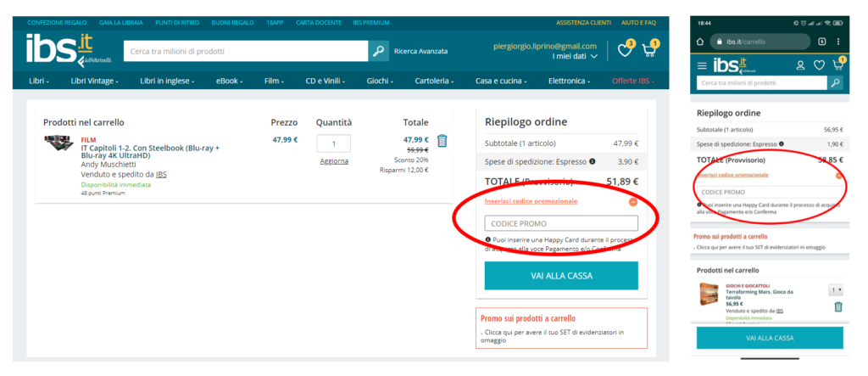Open the desktop wishlist heart icon
Screen dimensions: 868x376
625,50
